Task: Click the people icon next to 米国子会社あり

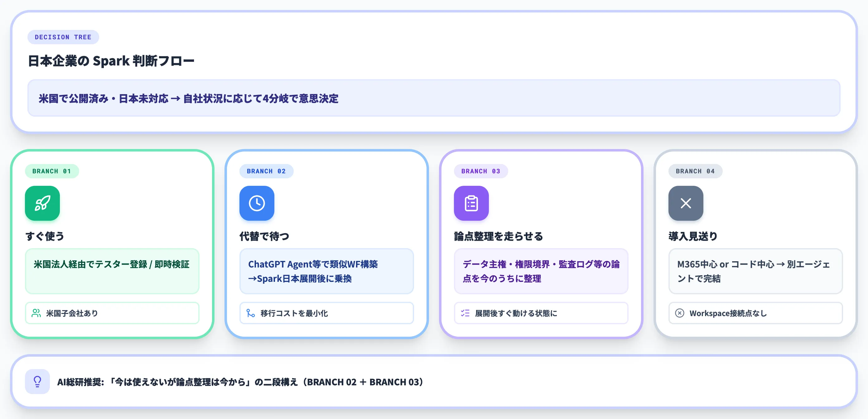Action: point(36,313)
